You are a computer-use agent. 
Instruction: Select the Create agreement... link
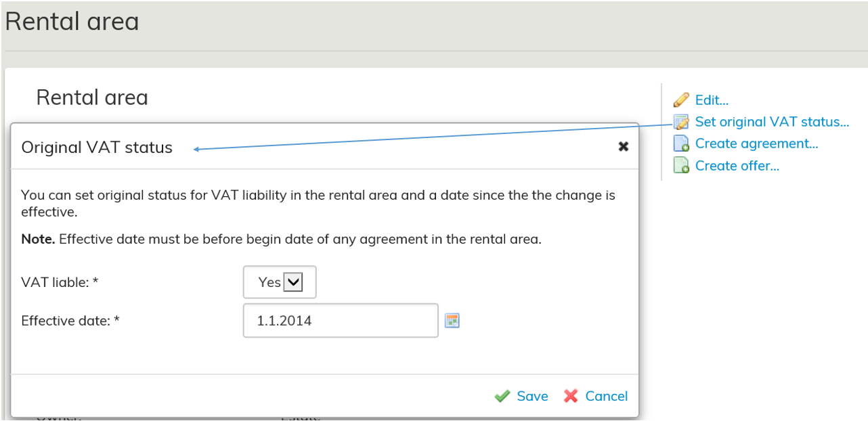(x=756, y=143)
